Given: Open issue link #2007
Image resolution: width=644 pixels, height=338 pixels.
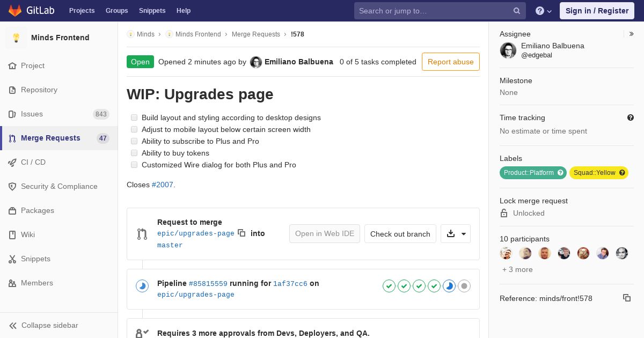Looking at the screenshot, I should [x=163, y=185].
